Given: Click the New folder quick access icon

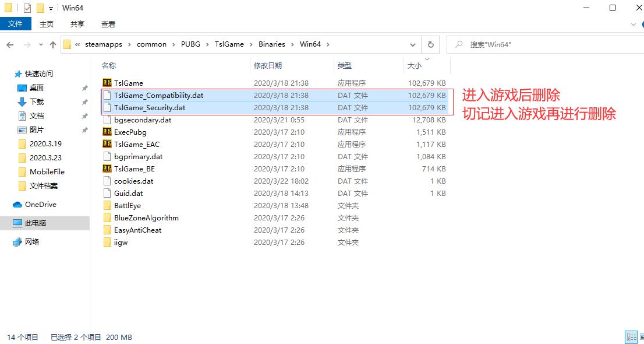Looking at the screenshot, I should point(39,8).
